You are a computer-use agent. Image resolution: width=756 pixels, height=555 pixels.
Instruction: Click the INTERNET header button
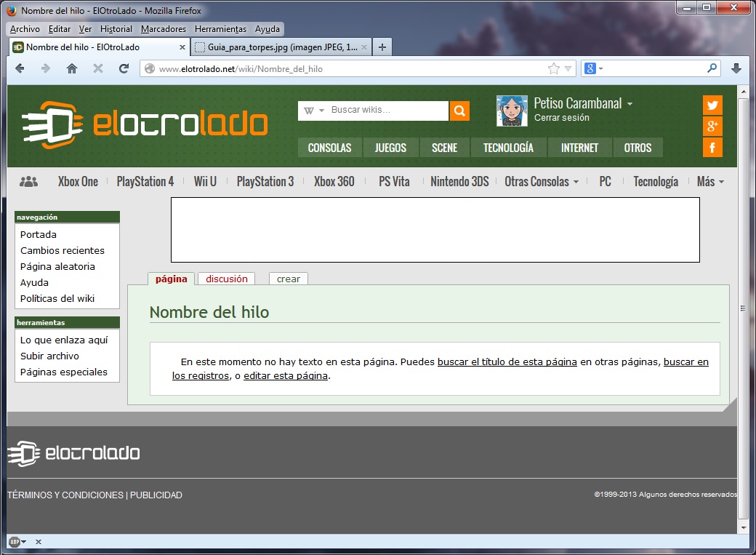pyautogui.click(x=579, y=148)
